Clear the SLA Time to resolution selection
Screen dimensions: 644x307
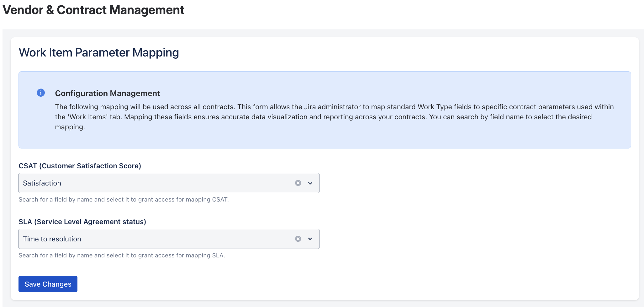coord(298,239)
